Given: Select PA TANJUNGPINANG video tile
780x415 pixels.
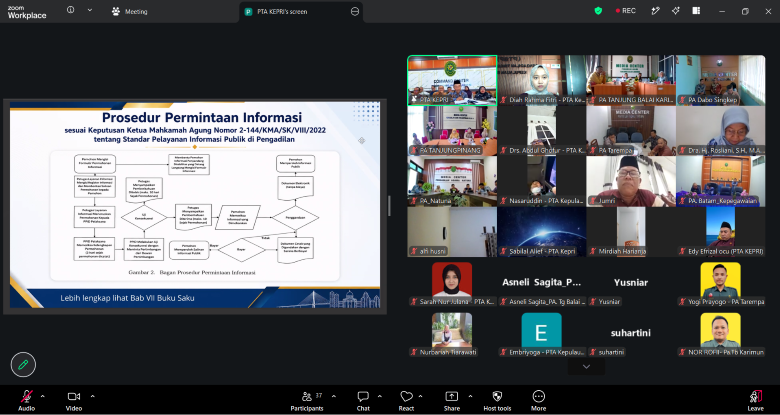Looking at the screenshot, I should coord(452,130).
